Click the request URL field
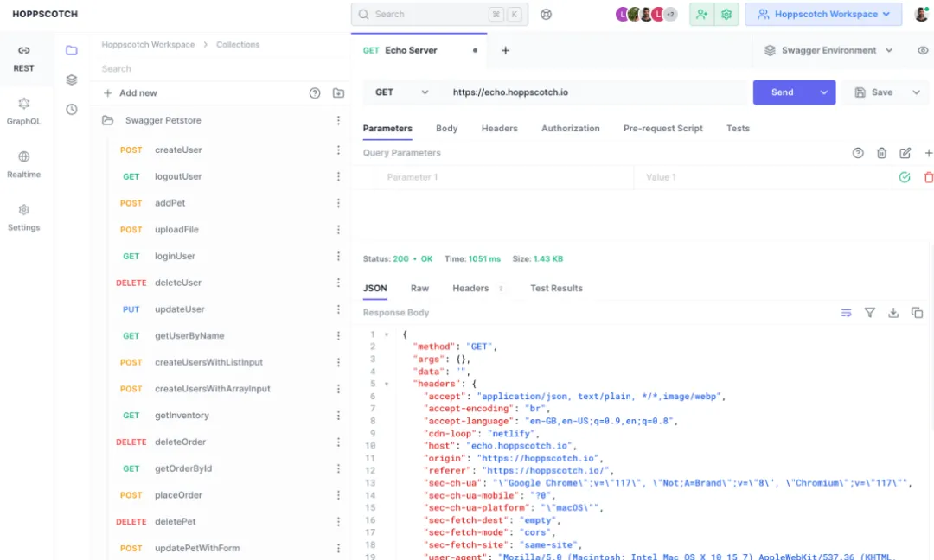934x560 pixels. coord(596,92)
